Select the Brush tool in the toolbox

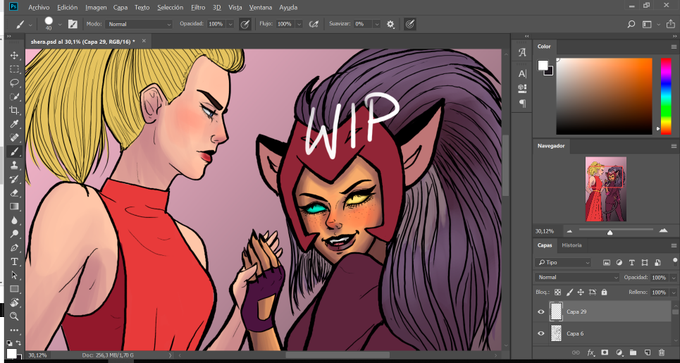tap(14, 151)
